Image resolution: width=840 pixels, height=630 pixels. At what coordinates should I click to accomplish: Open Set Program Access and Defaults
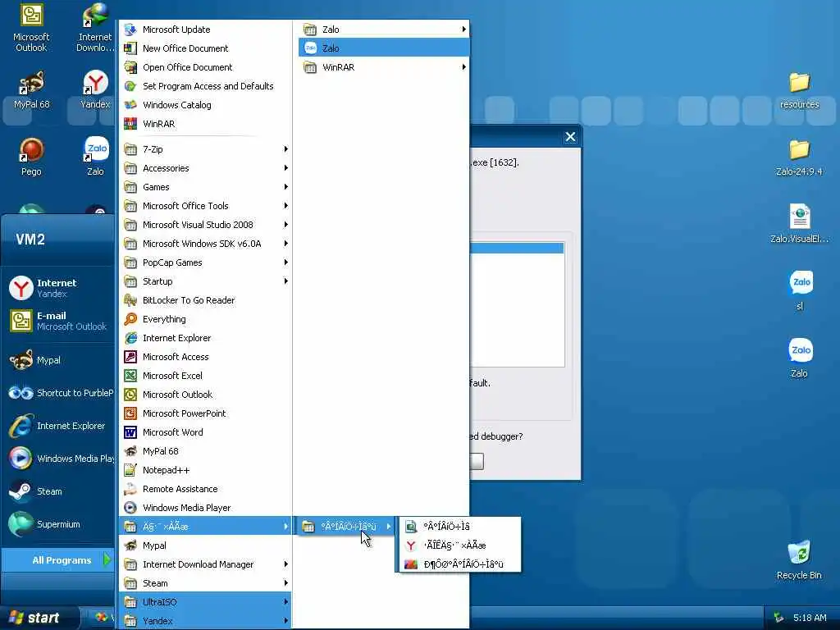point(204,86)
